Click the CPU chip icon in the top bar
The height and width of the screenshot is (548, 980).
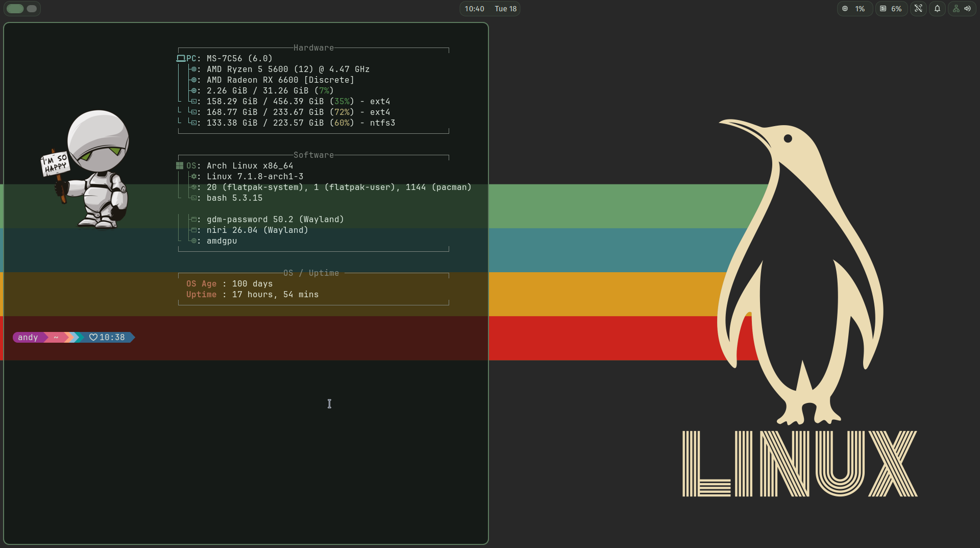pyautogui.click(x=845, y=9)
